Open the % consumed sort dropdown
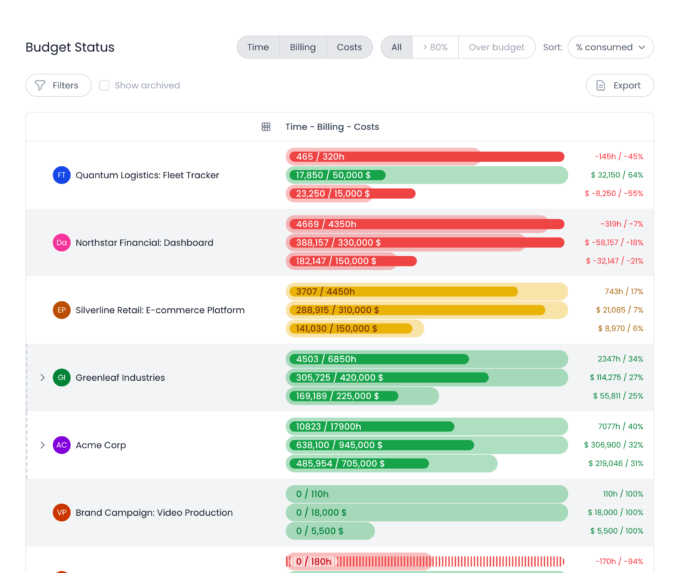This screenshot has width=700, height=573. click(x=610, y=47)
